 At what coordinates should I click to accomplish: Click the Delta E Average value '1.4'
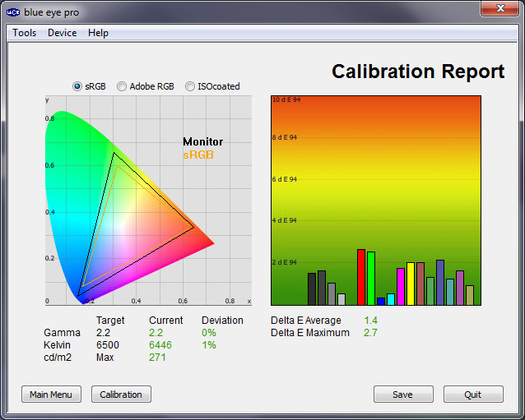[x=370, y=321]
